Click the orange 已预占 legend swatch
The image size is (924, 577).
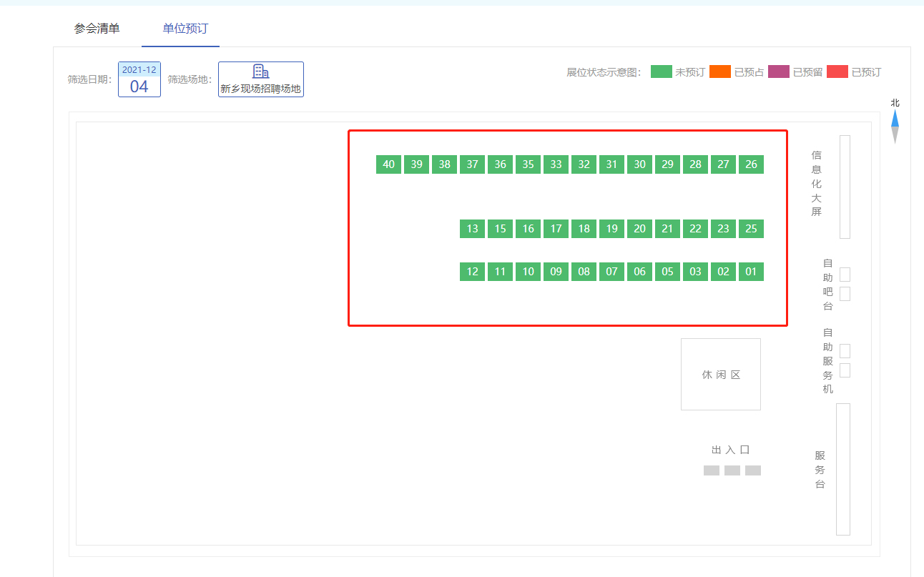coord(719,72)
